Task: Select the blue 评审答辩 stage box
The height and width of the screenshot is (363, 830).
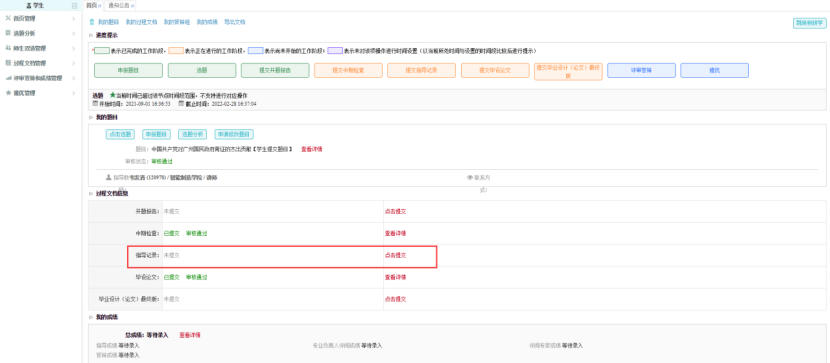Action: [641, 70]
